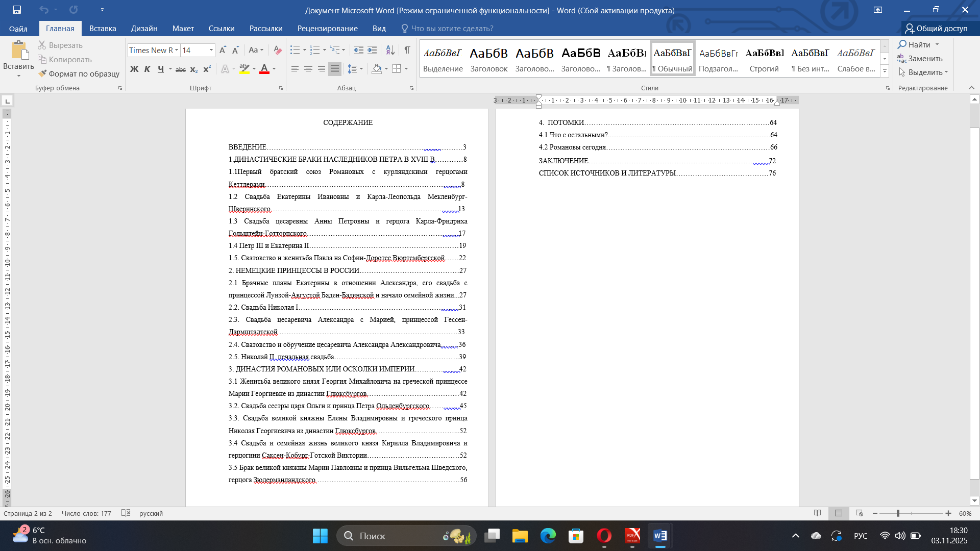980x551 pixels.
Task: Toggle italic formatting К button
Action: (148, 69)
